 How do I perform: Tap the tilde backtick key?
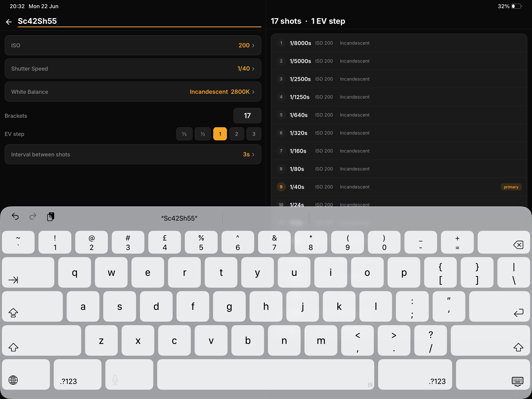coord(18,242)
